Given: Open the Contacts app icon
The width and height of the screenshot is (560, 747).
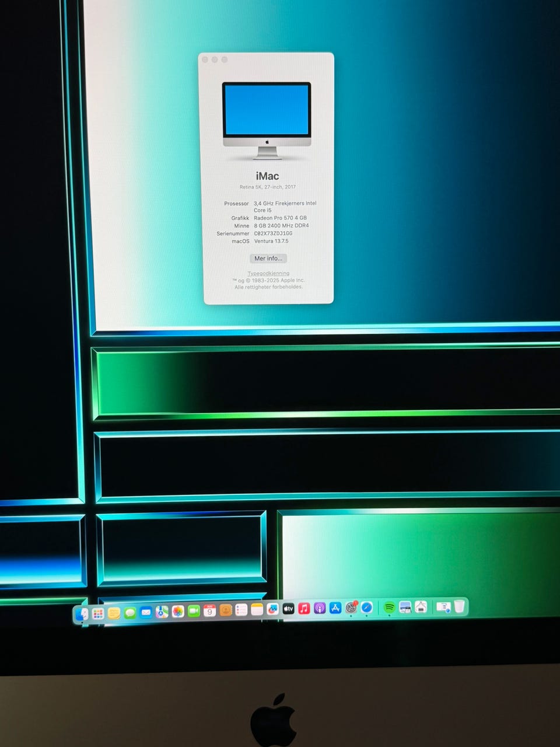Looking at the screenshot, I should pyautogui.click(x=226, y=610).
